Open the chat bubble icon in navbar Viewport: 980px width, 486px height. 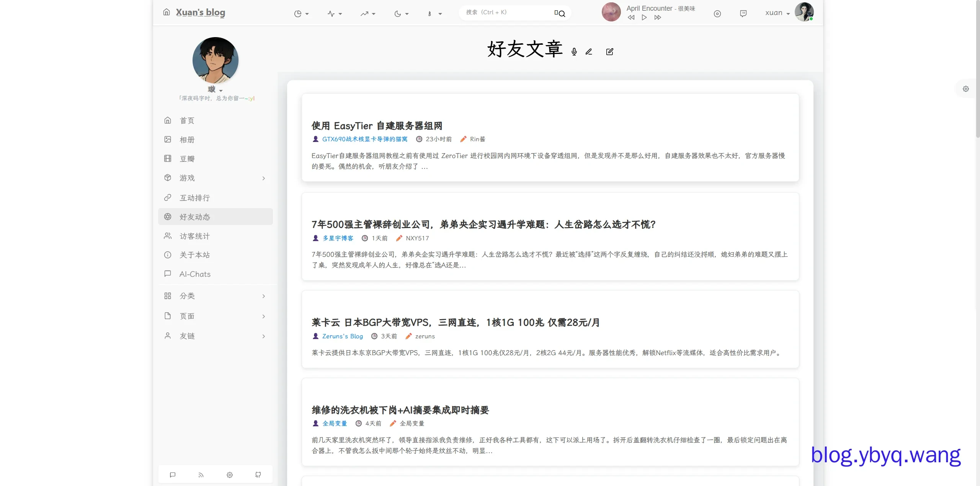point(743,14)
